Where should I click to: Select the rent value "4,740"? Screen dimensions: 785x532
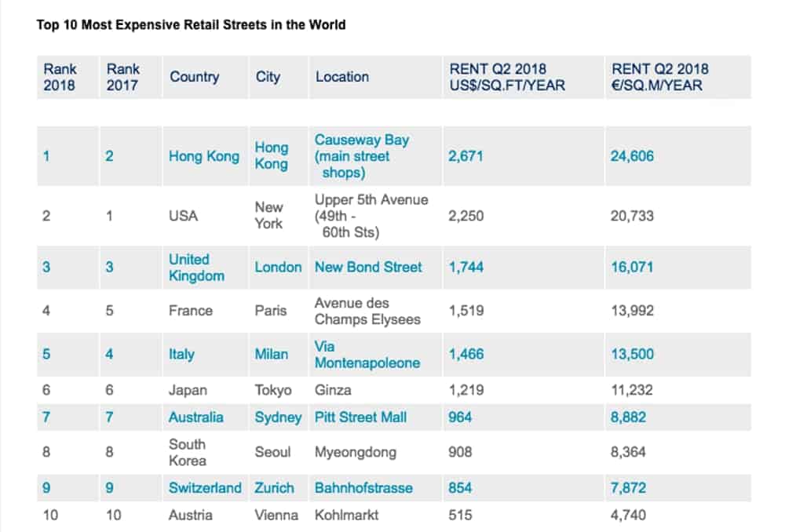[628, 515]
